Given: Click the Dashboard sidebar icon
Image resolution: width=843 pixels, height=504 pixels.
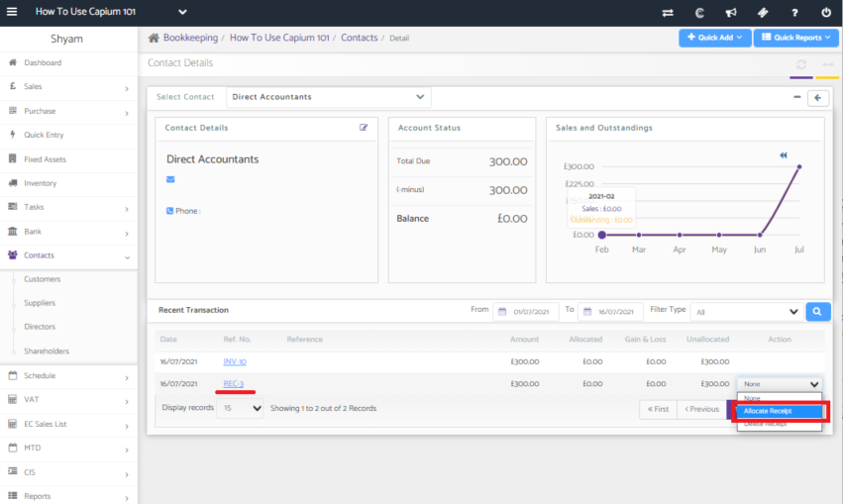Looking at the screenshot, I should 13,62.
